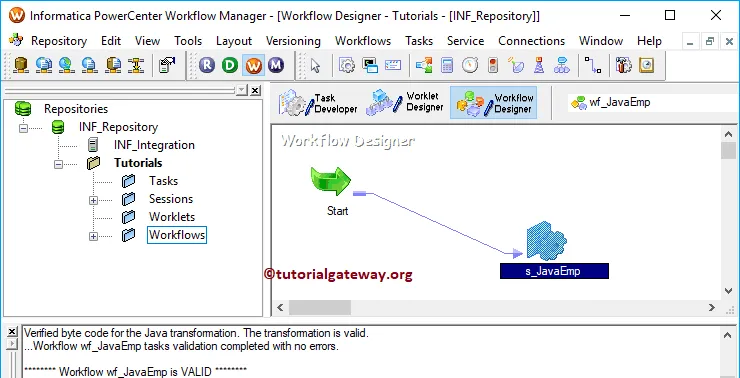Open the Connections menu
Viewport: 740px width, 378px height.
click(x=531, y=41)
